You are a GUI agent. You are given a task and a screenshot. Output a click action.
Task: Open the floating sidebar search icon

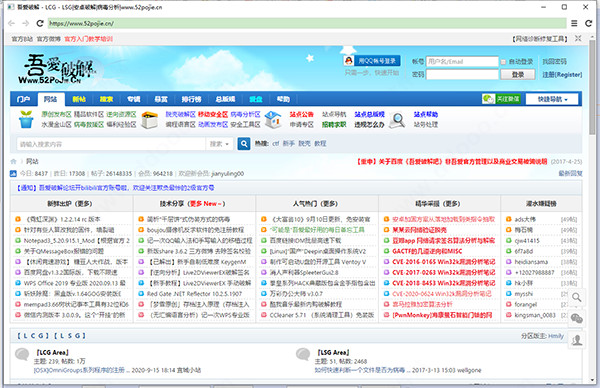576,297
